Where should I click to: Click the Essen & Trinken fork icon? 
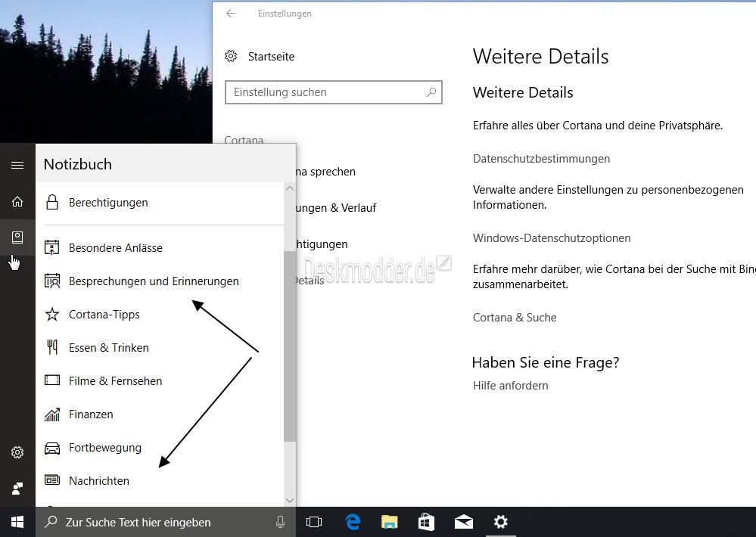tap(52, 347)
